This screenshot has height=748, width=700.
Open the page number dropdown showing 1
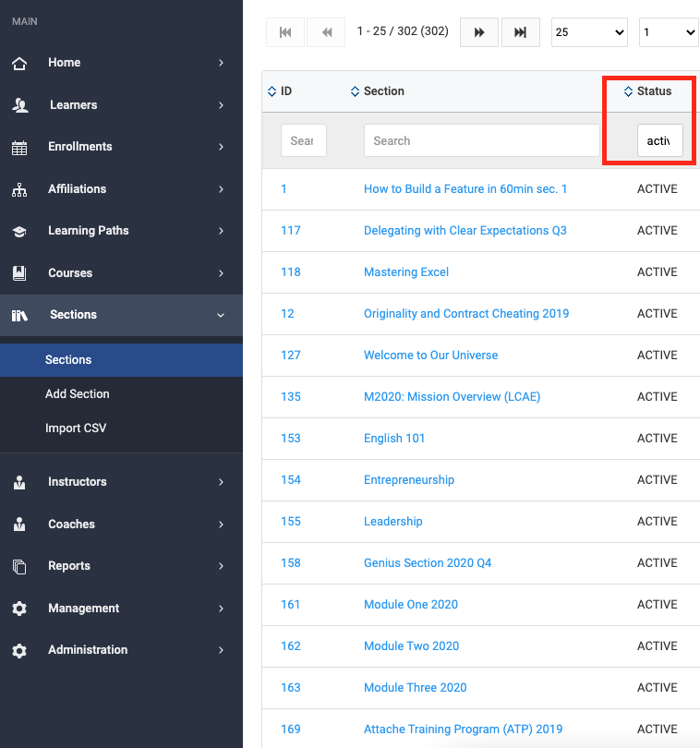coord(669,32)
